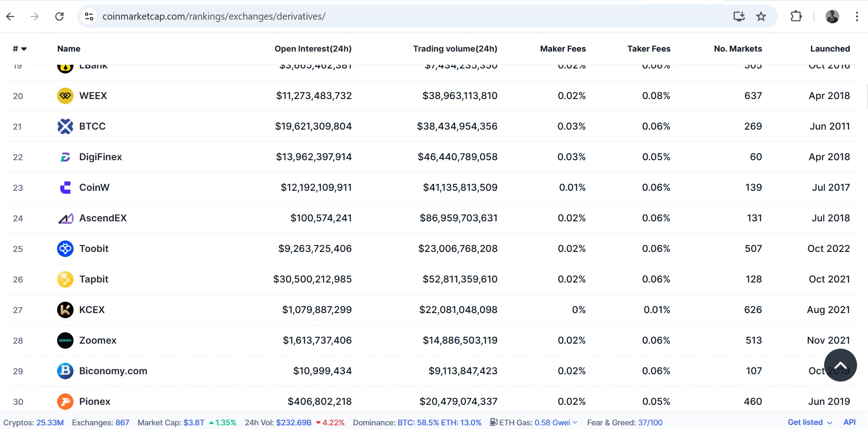Sort by Trading volume(24h) column header
Image resolution: width=868 pixels, height=429 pixels.
pos(455,49)
